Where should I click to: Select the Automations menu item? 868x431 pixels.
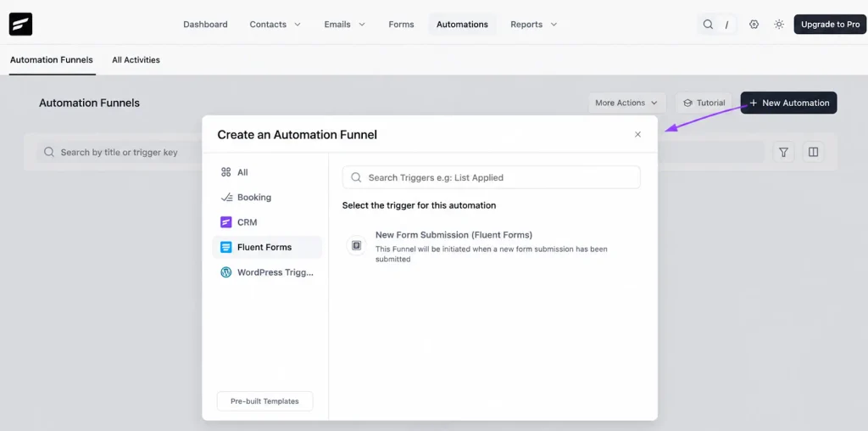click(462, 25)
